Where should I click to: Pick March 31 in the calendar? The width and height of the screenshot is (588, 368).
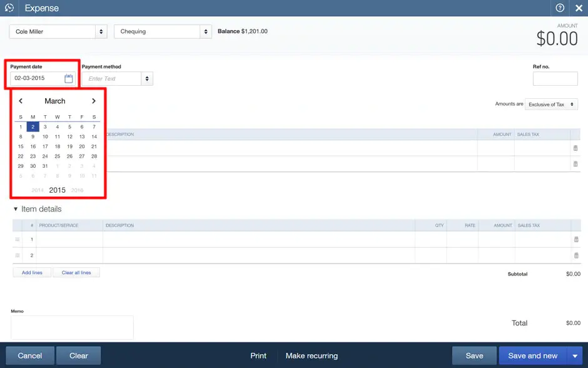tap(45, 166)
